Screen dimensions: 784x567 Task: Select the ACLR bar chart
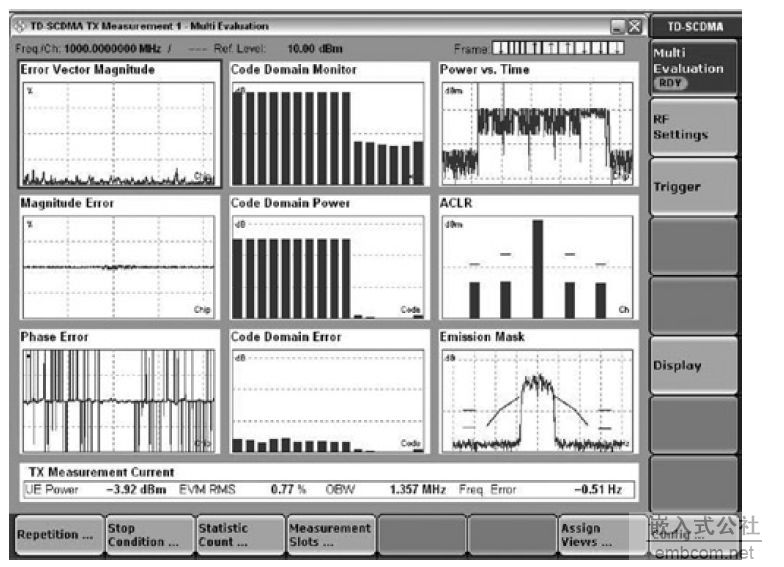(538, 258)
